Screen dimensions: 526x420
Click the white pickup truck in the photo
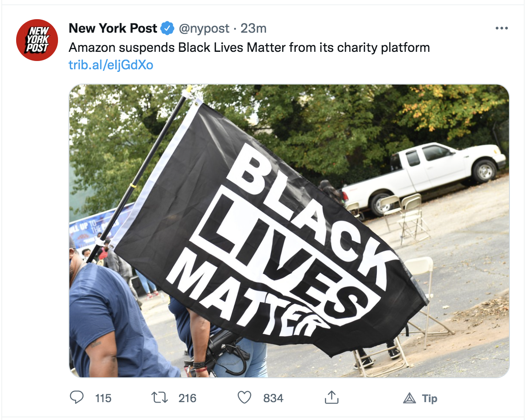pyautogui.click(x=424, y=177)
